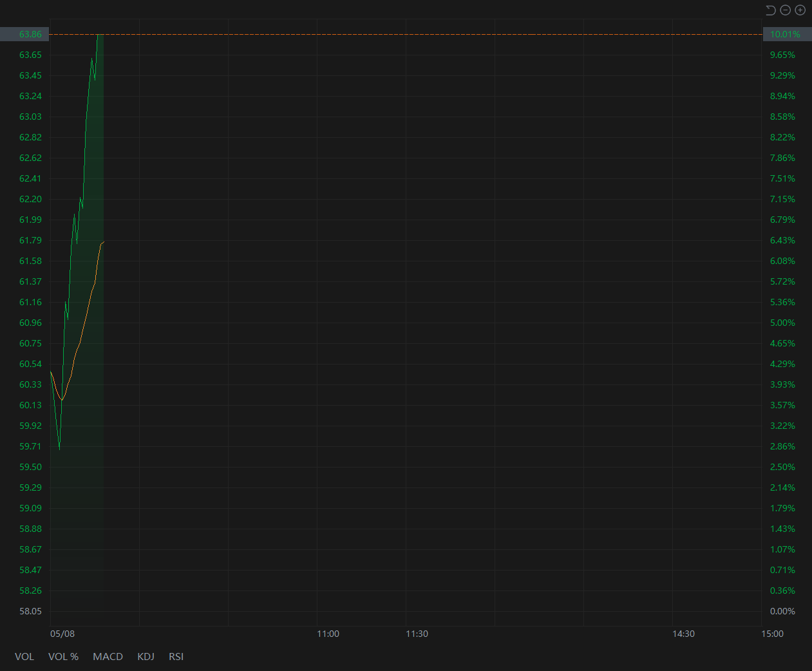The image size is (812, 671).
Task: Open the MACD indicator tab
Action: (x=108, y=656)
